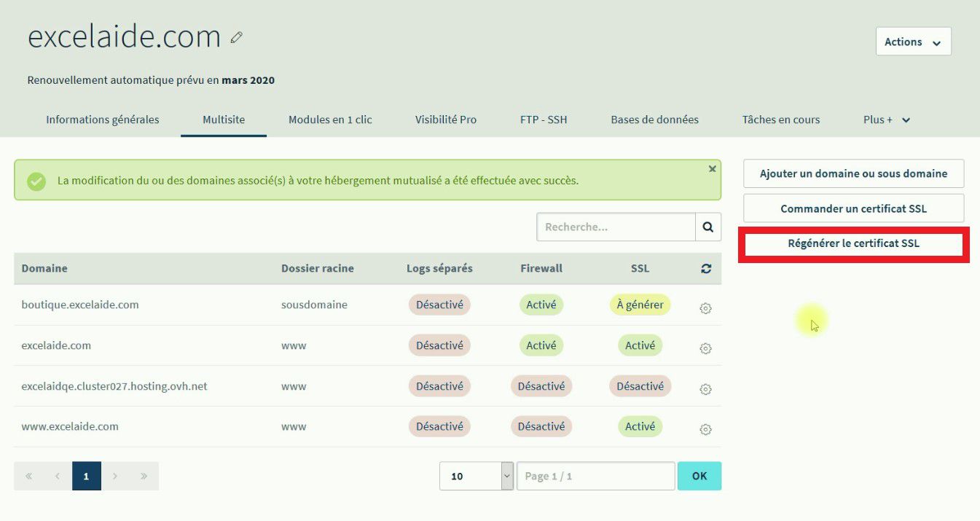
Task: Click the search magnifier icon
Action: click(x=708, y=227)
